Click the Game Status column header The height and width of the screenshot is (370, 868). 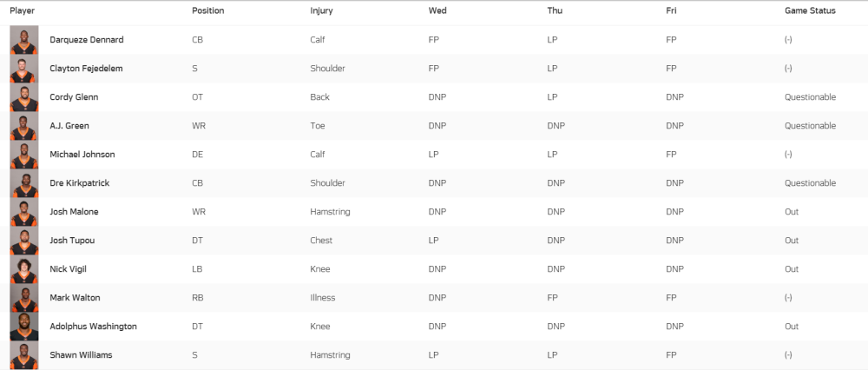point(810,10)
